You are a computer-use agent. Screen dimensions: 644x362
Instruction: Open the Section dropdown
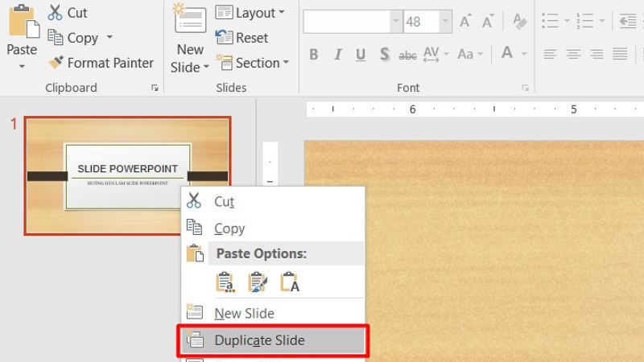(252, 63)
